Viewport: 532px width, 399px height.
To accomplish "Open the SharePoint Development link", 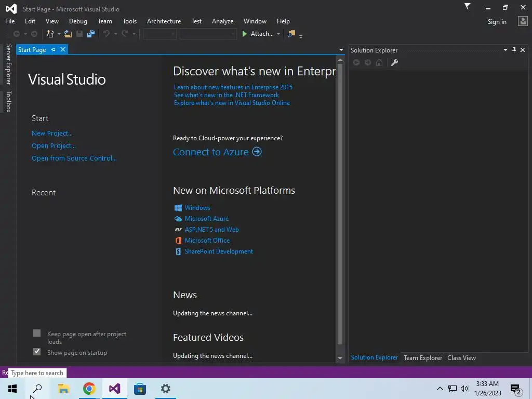I will point(219,251).
